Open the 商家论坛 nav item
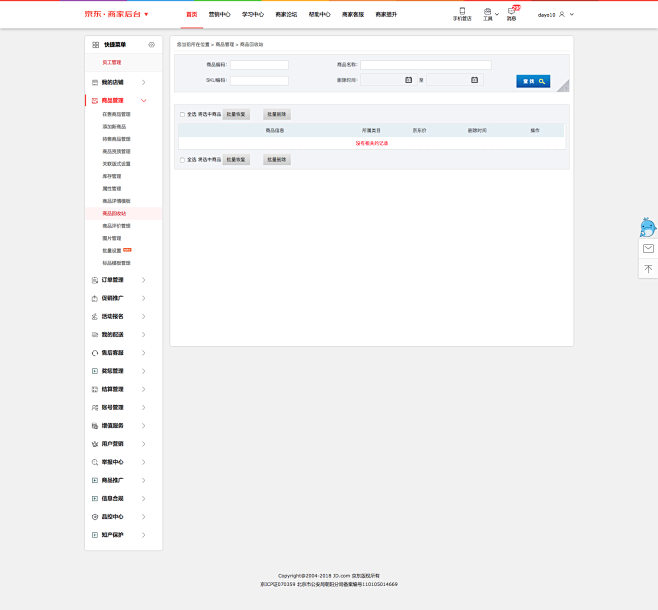The image size is (658, 610). (286, 14)
